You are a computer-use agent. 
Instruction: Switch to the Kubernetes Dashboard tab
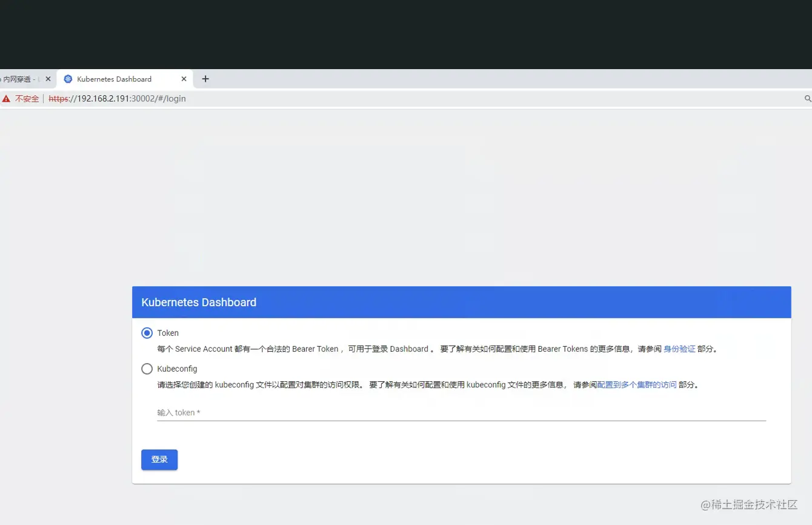(125, 79)
